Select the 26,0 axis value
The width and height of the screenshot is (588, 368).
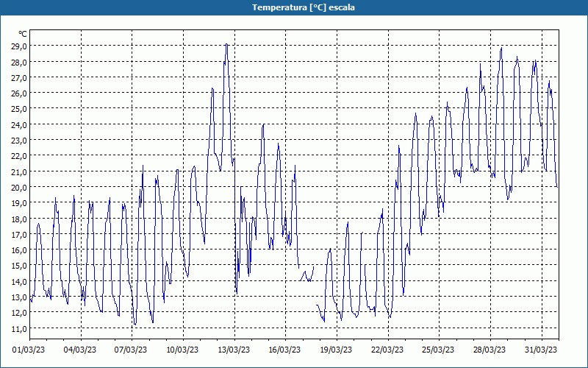click(19, 93)
